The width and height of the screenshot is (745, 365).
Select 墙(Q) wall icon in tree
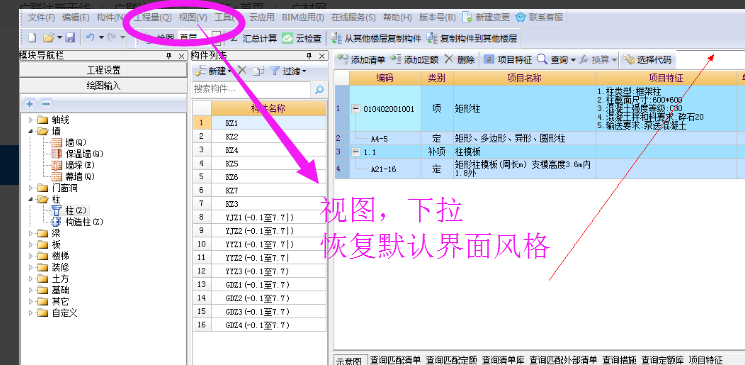57,142
